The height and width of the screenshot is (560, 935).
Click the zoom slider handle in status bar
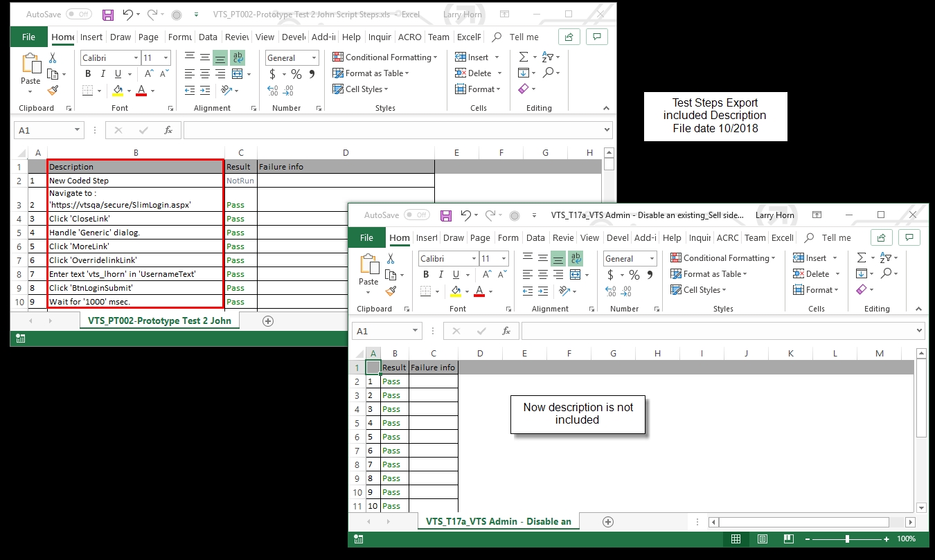(x=847, y=539)
